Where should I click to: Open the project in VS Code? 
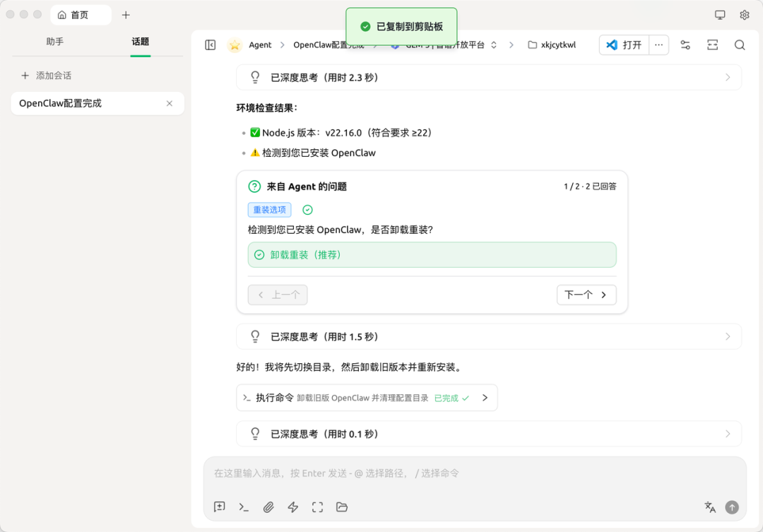(x=623, y=44)
